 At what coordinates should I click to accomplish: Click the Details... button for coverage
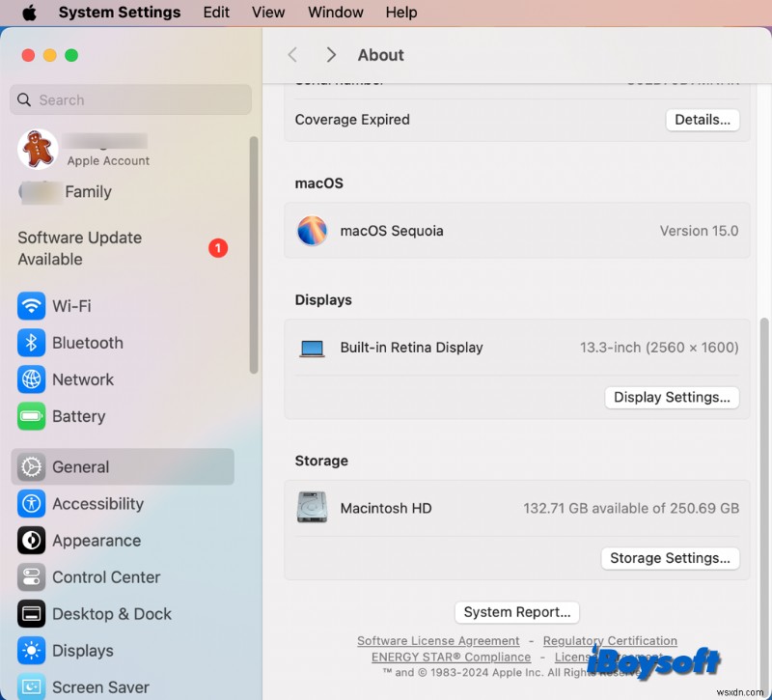click(x=703, y=120)
